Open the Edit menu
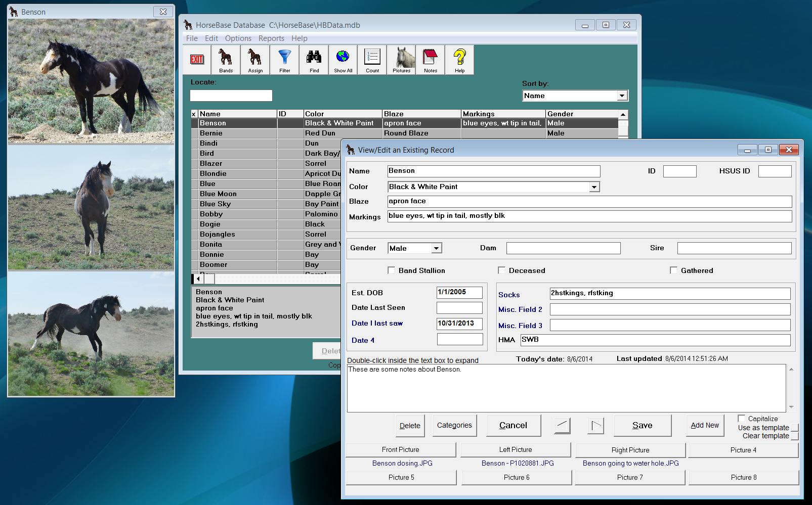 pos(211,38)
